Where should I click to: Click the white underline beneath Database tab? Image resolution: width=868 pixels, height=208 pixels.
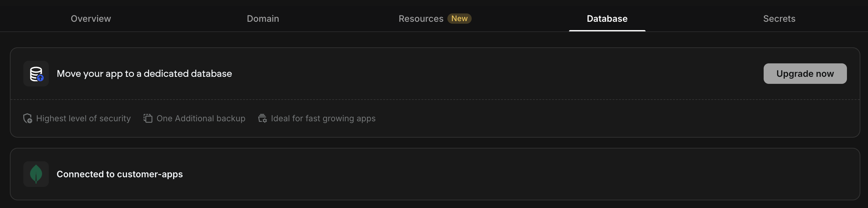(x=607, y=31)
